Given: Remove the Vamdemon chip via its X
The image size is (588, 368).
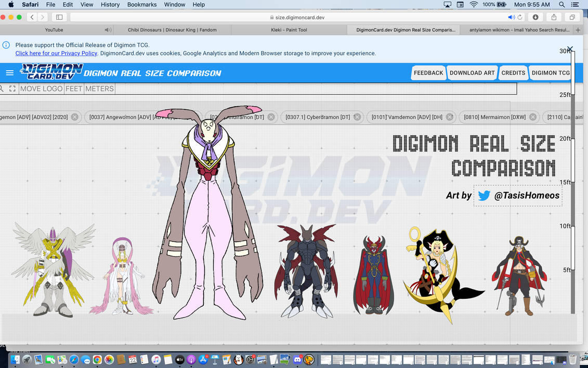Looking at the screenshot, I should pos(450,117).
